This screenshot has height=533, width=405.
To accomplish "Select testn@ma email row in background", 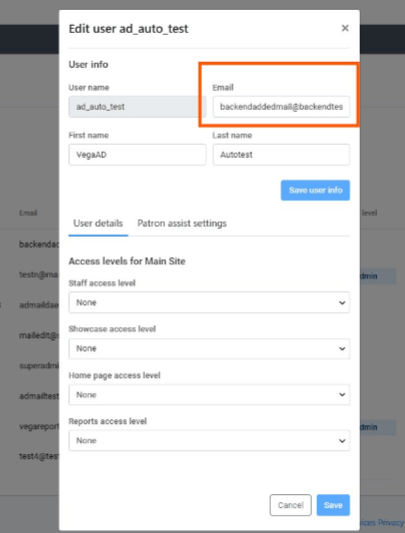I will click(39, 275).
